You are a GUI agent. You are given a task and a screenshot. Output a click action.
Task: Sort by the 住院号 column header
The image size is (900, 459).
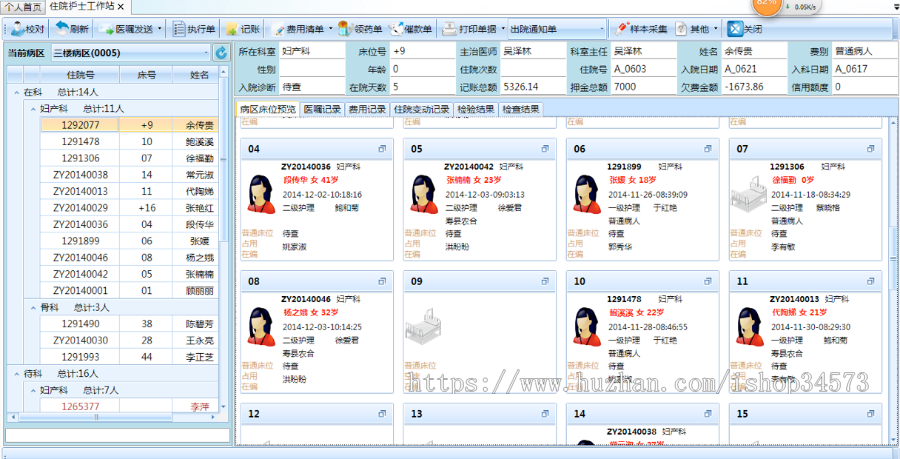click(x=80, y=75)
